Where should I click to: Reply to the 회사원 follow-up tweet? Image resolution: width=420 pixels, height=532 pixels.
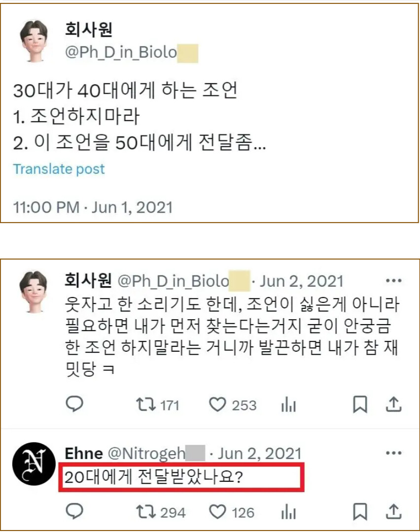click(x=74, y=404)
